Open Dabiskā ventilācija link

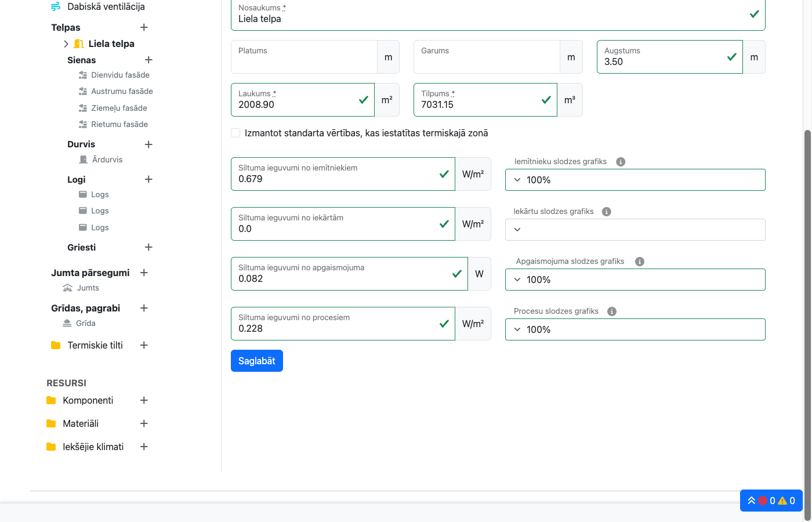(106, 7)
